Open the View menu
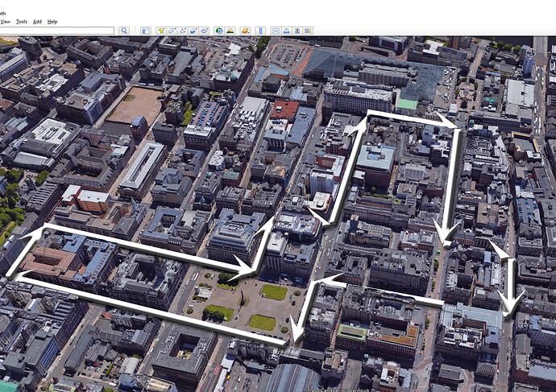Viewport: 556px width, 392px height. click(x=6, y=22)
